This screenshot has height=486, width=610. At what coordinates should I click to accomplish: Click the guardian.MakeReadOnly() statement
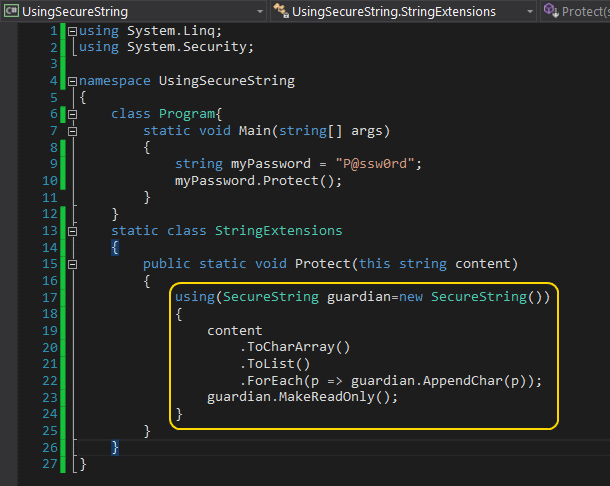tap(302, 397)
